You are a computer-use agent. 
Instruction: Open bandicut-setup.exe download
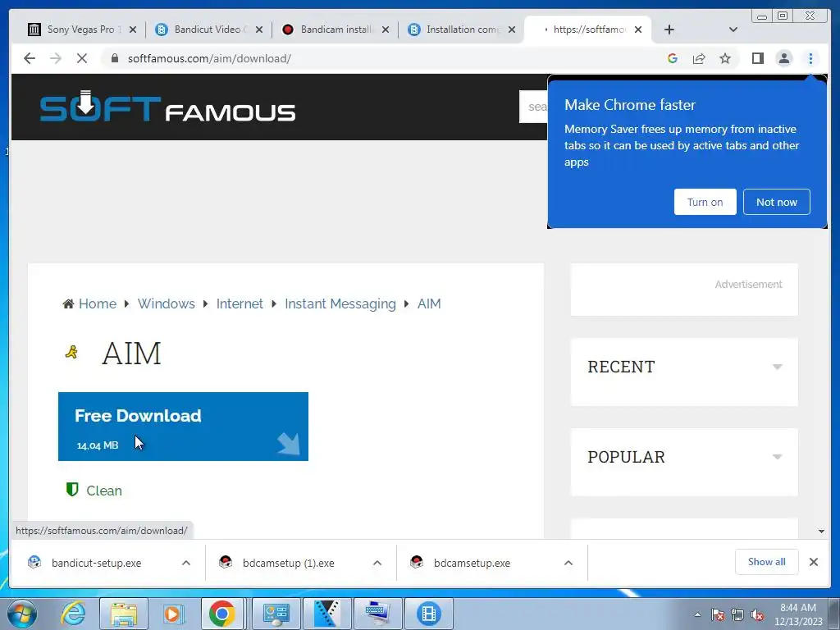(x=97, y=563)
